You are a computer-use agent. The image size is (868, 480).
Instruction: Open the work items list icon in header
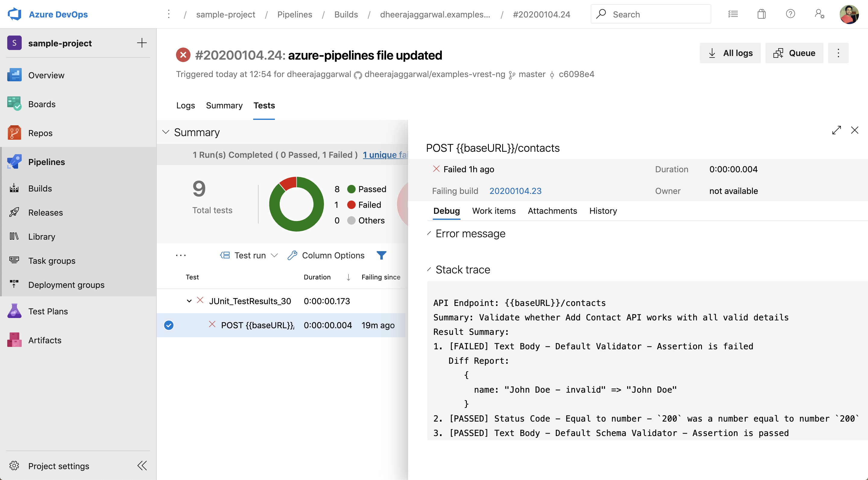733,14
